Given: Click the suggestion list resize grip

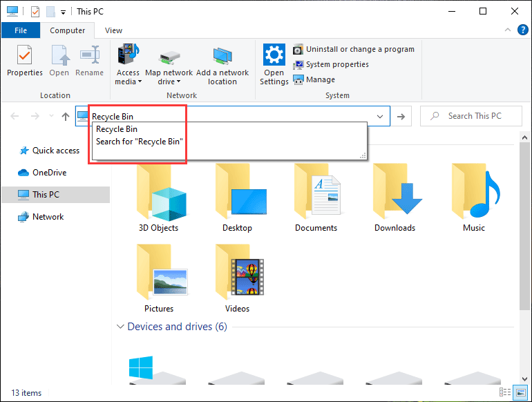Looking at the screenshot, I should (363, 155).
